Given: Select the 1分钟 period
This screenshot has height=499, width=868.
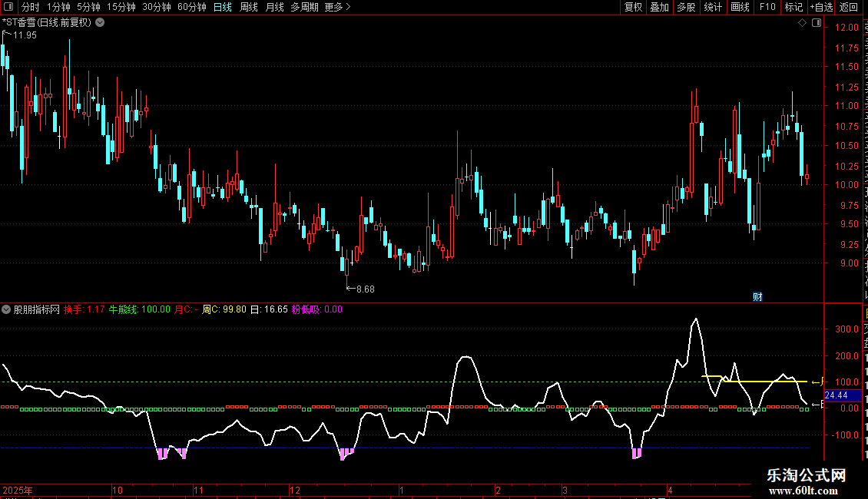Looking at the screenshot, I should [58, 7].
